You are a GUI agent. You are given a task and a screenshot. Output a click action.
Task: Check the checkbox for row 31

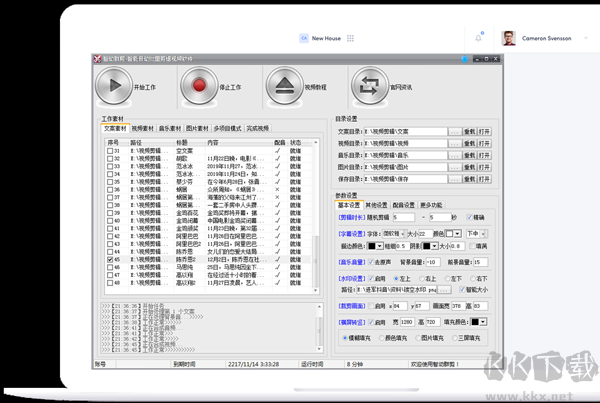point(109,151)
